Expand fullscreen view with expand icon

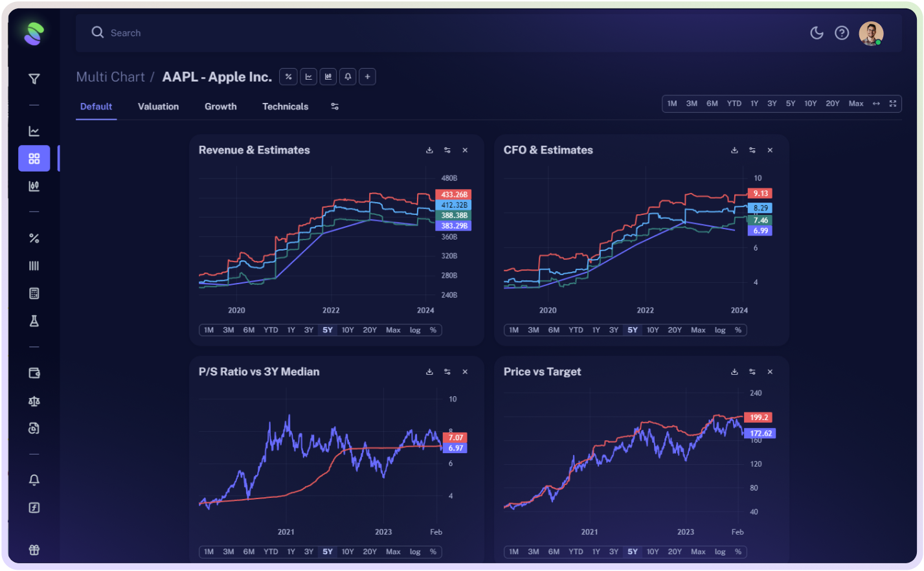click(893, 103)
